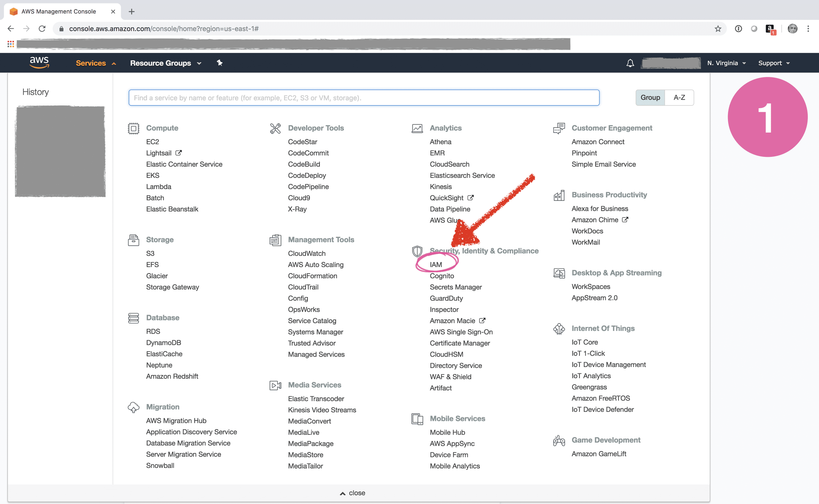This screenshot has height=504, width=819.
Task: Open the notifications bell icon
Action: click(x=630, y=63)
